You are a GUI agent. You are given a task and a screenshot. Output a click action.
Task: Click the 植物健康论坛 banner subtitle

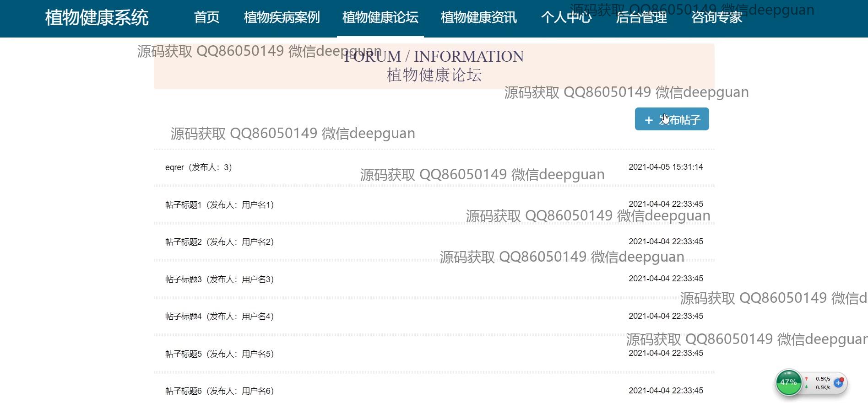(434, 75)
